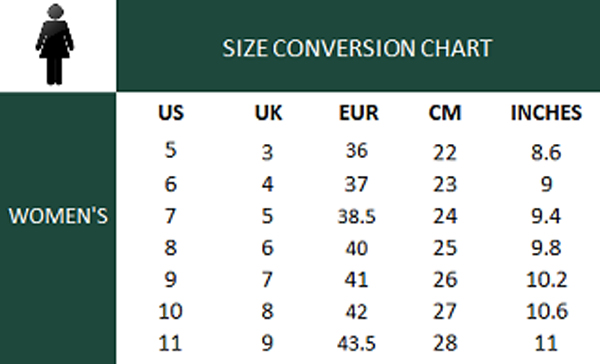The width and height of the screenshot is (600, 364).
Task: Click the CM column header
Action: [x=445, y=113]
